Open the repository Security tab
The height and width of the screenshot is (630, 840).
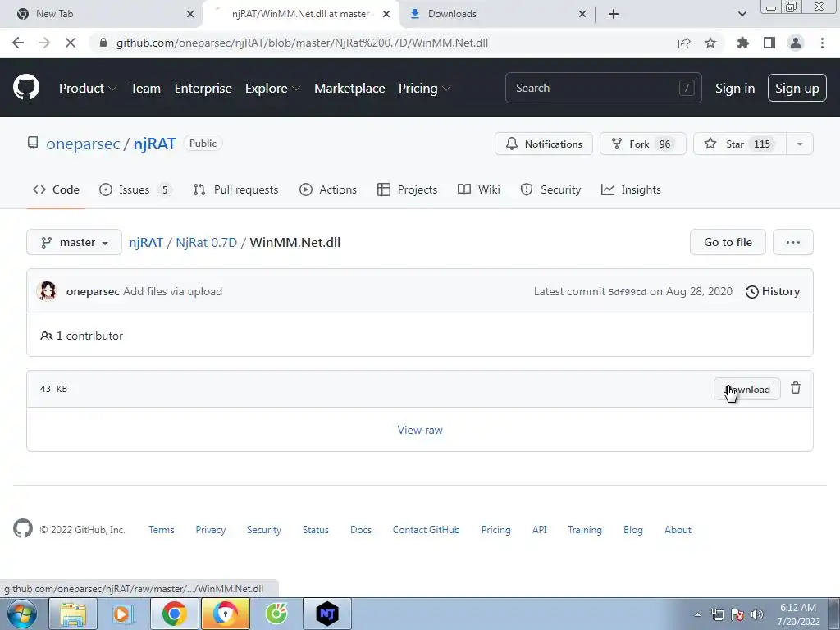tap(550, 189)
